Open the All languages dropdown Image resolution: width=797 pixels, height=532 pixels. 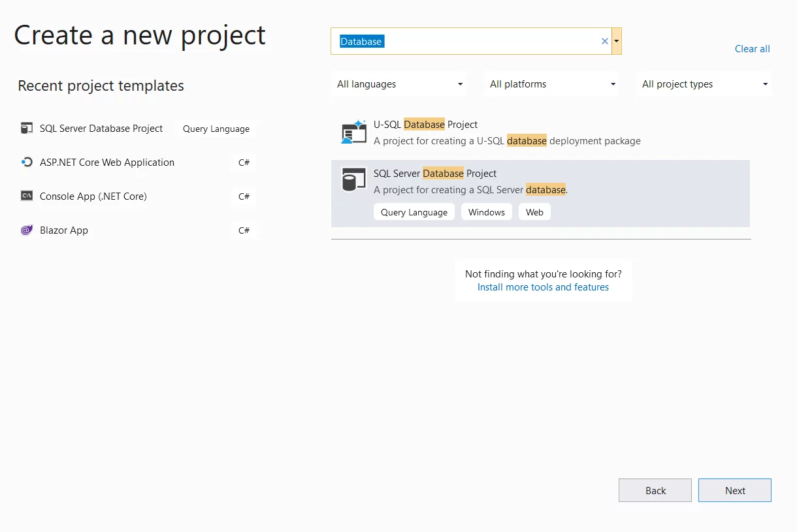[400, 84]
